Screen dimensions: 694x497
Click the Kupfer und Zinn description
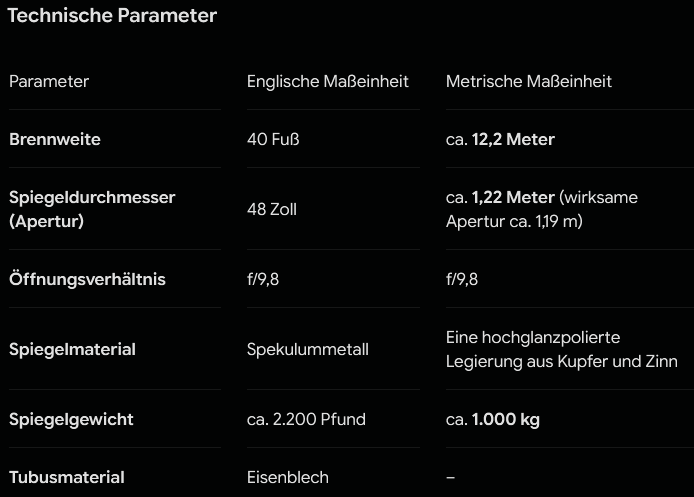click(562, 349)
